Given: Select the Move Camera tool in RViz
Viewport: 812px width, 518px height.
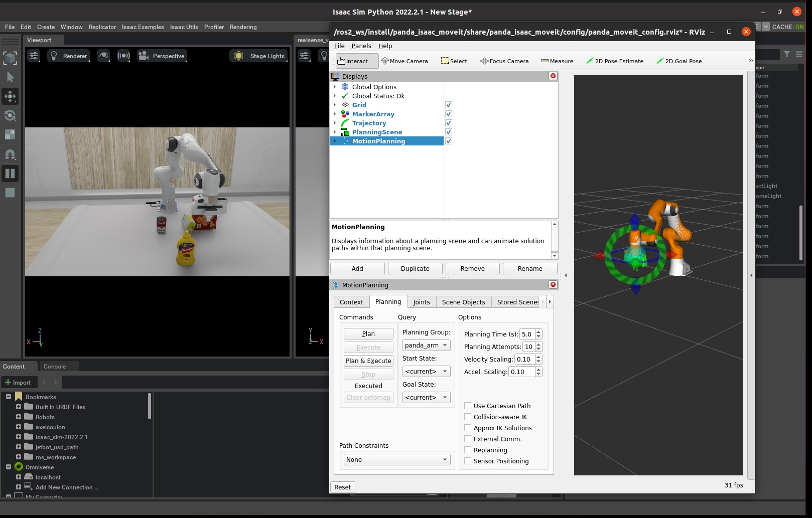Looking at the screenshot, I should click(404, 61).
